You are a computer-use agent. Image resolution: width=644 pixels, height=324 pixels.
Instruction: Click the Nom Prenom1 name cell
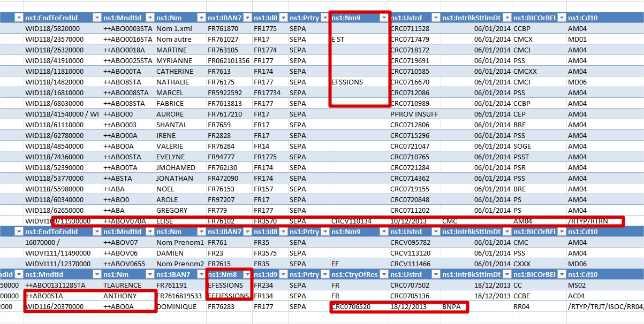[x=180, y=242]
